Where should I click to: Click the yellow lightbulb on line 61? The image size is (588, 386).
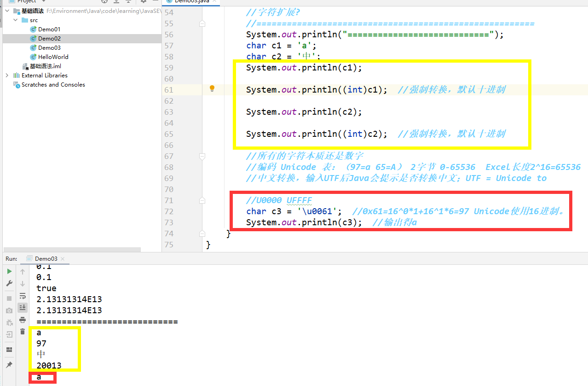click(212, 89)
